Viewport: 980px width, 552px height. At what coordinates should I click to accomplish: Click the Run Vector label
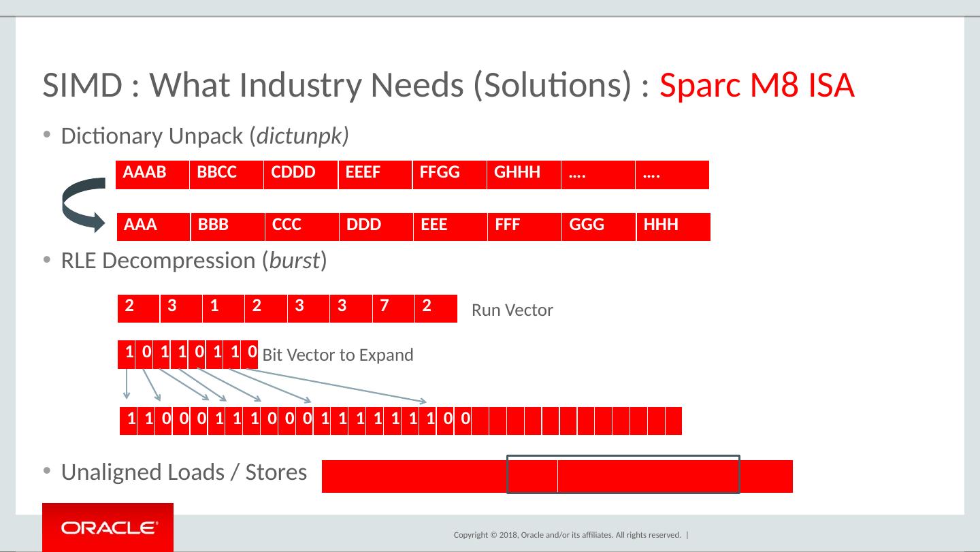click(512, 311)
